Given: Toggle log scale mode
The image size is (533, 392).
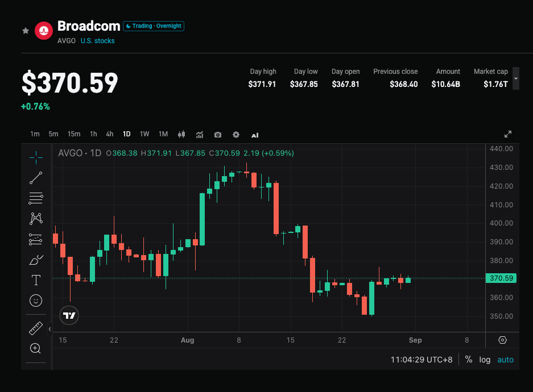Looking at the screenshot, I should [485, 360].
